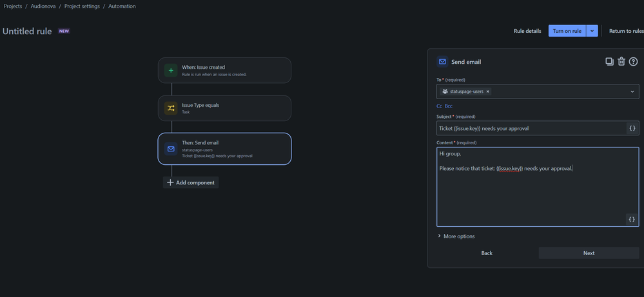Click the yellow Issue Type condition icon

click(171, 108)
